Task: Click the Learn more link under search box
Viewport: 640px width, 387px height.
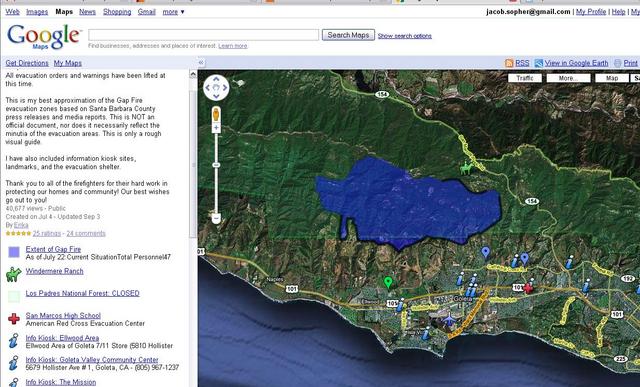Action: 233,46
